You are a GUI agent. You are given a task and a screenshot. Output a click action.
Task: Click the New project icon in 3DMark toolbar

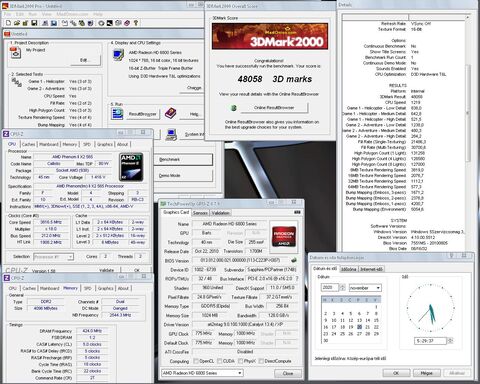point(8,23)
